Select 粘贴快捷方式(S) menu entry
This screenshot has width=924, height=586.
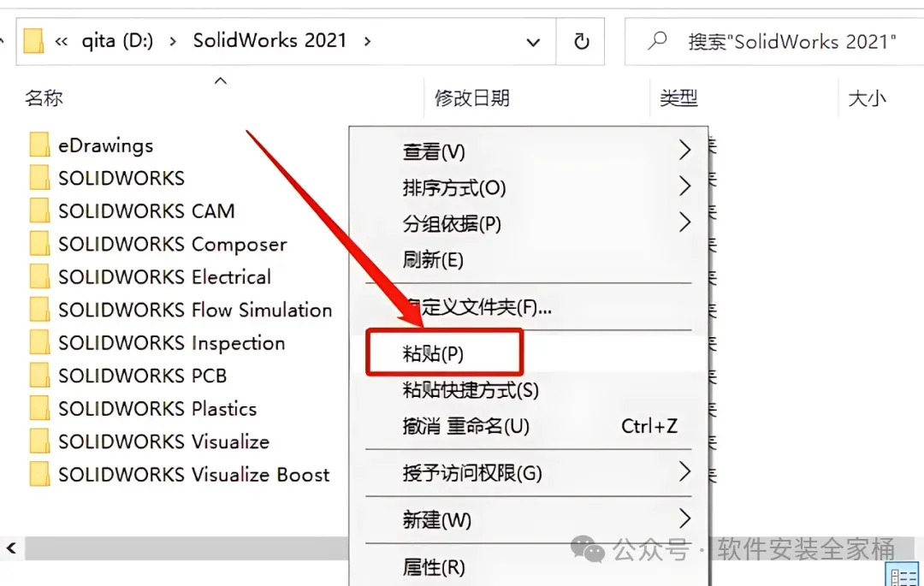pos(529,389)
